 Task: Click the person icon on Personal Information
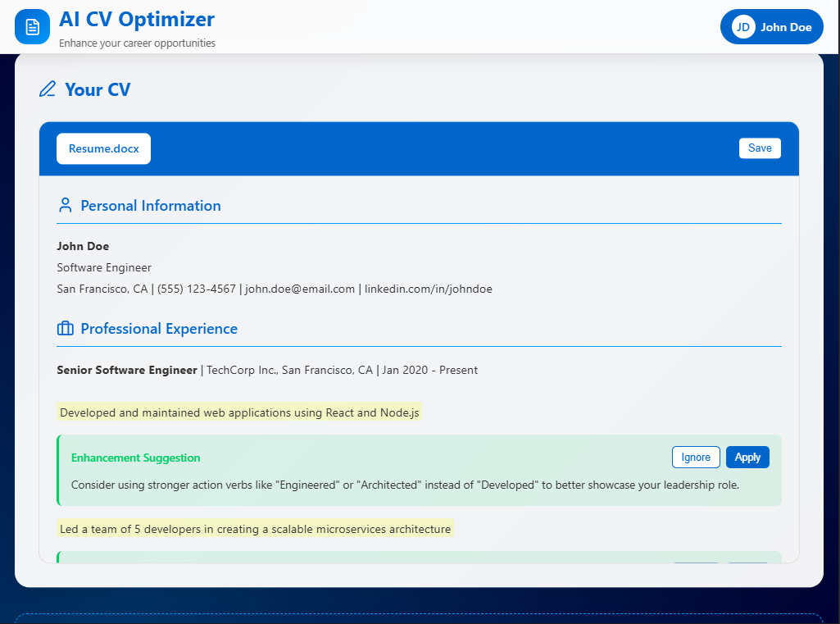(x=65, y=204)
